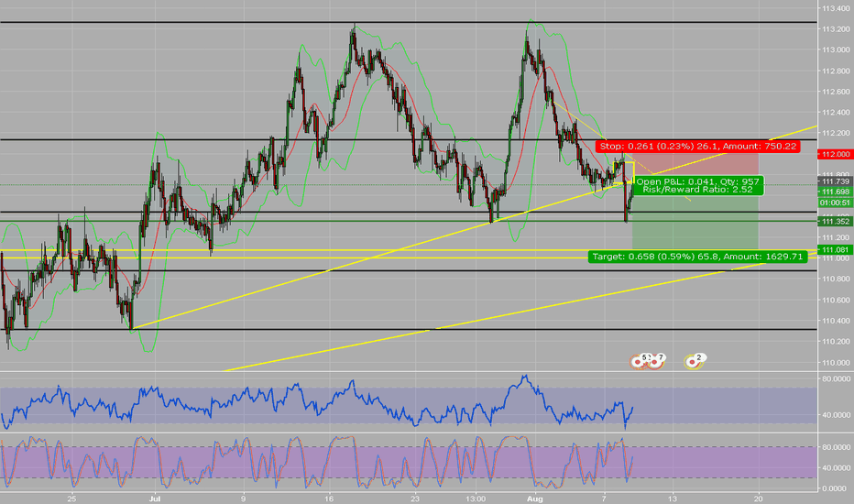
Task: Click the 01:00:51 bar countdown label
Action: click(x=836, y=203)
